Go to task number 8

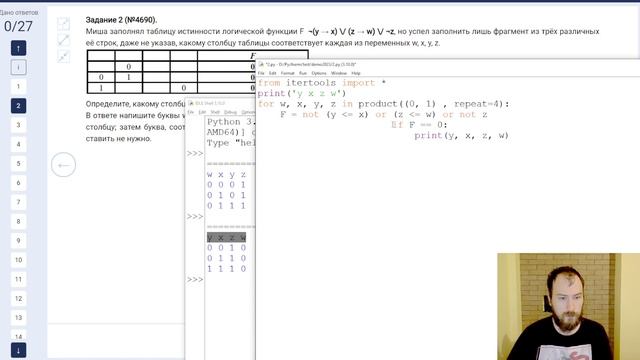(18, 221)
